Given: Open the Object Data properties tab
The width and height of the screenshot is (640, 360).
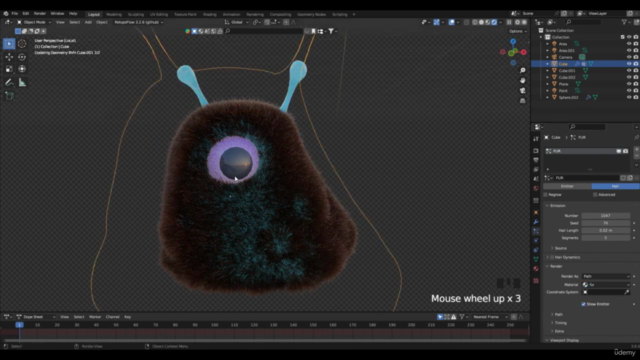Looking at the screenshot, I should [x=536, y=259].
